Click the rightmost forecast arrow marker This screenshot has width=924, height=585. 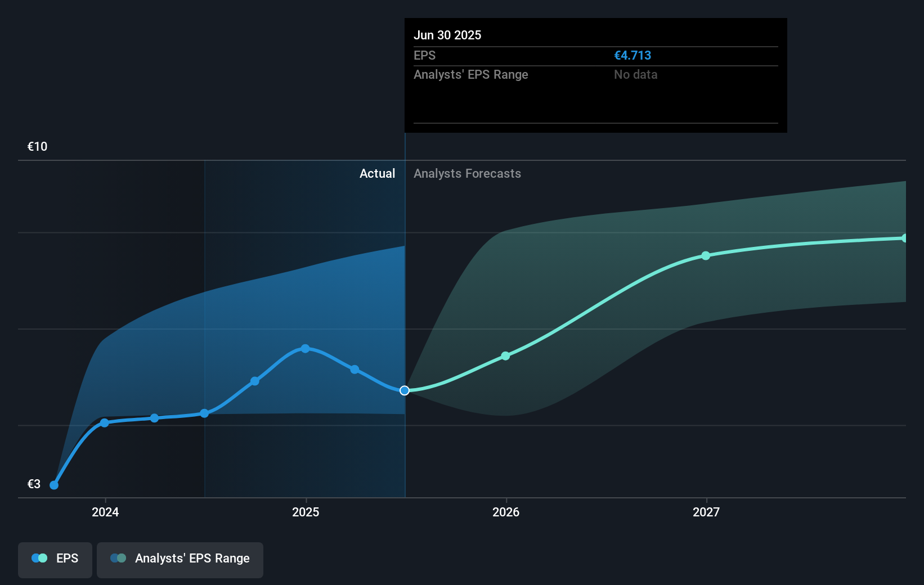905,238
